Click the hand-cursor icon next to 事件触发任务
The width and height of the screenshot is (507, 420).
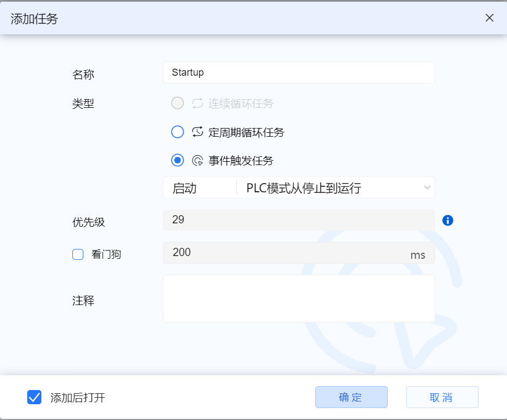(197, 160)
